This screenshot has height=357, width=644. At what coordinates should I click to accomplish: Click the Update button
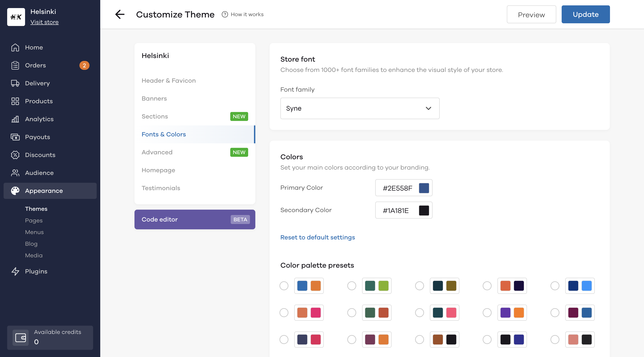(586, 14)
